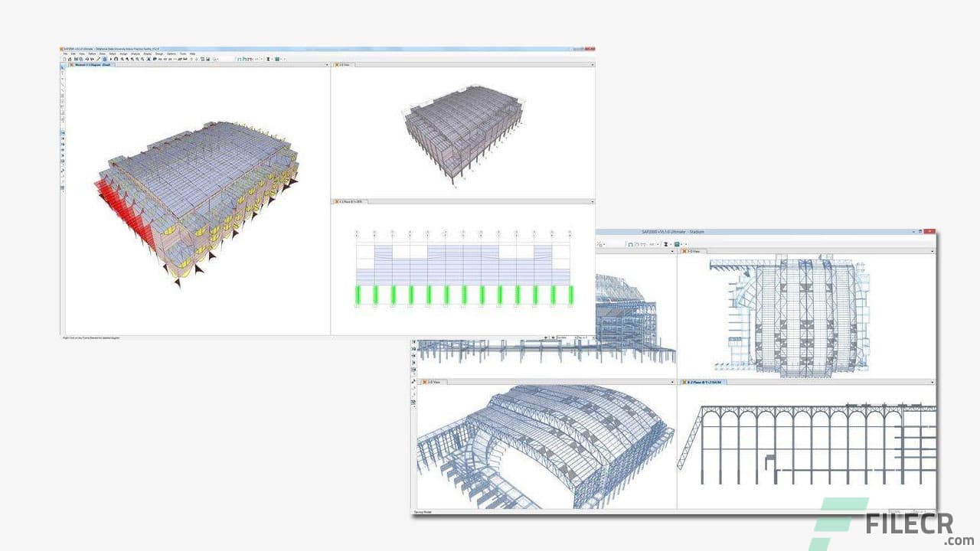Expand dropdown arrow of Moment Diagram pane

[326, 65]
